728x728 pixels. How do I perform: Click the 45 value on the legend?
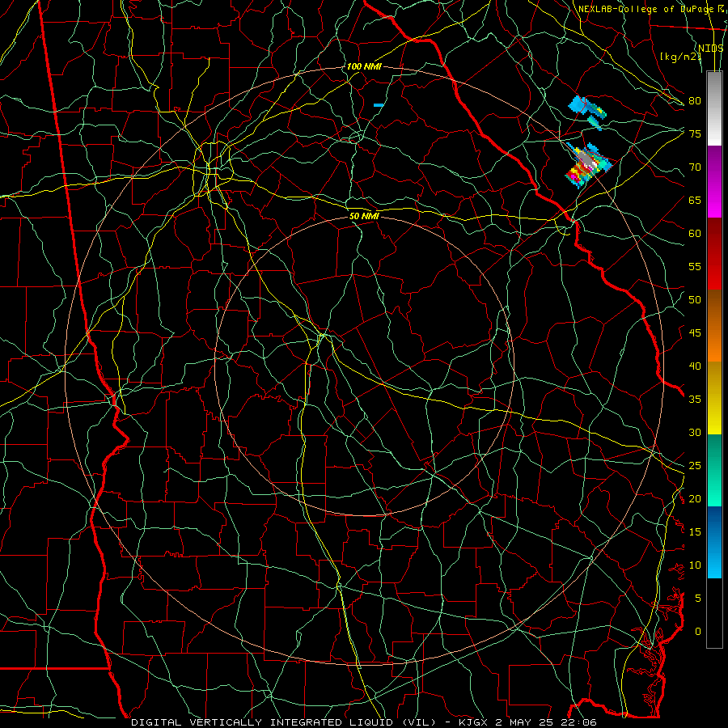point(695,333)
